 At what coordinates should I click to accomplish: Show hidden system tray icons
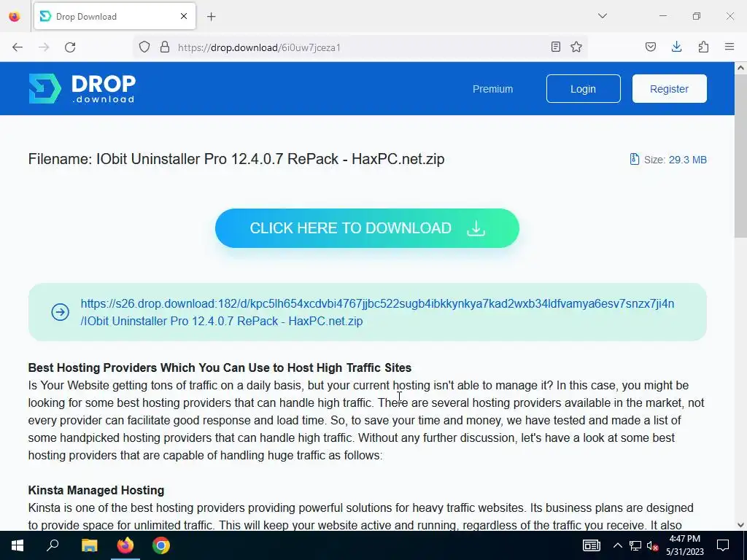(617, 545)
